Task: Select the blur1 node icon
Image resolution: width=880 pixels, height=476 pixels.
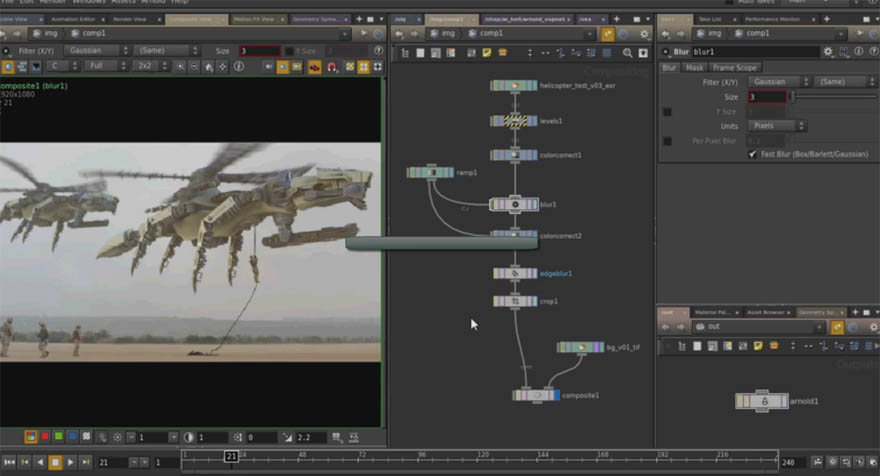Action: [x=515, y=204]
